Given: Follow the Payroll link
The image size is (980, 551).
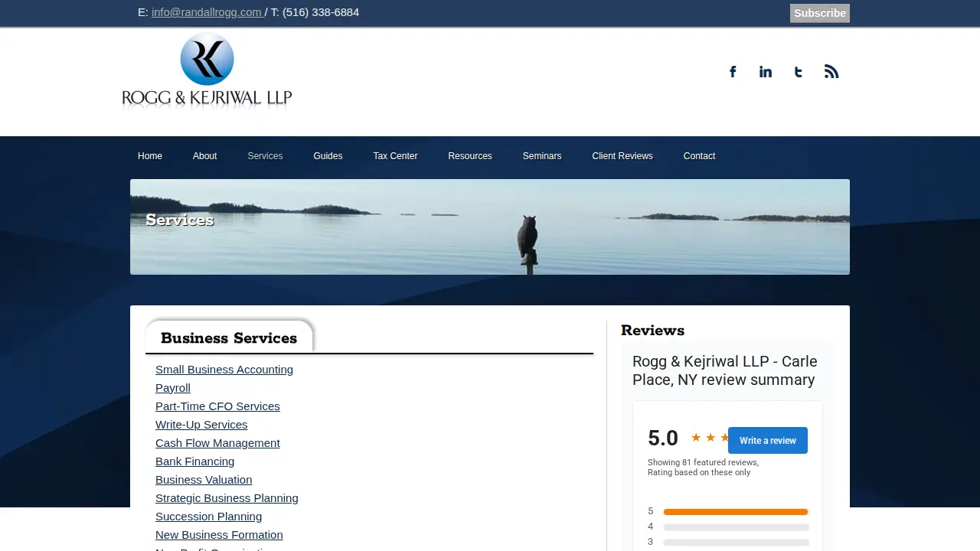Looking at the screenshot, I should pos(173,388).
